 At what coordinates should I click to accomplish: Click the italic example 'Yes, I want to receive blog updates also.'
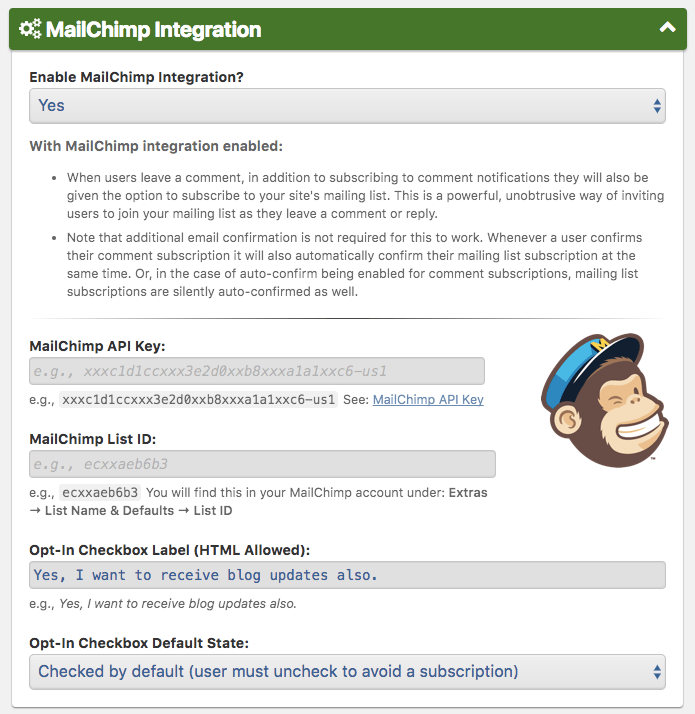coord(178,604)
